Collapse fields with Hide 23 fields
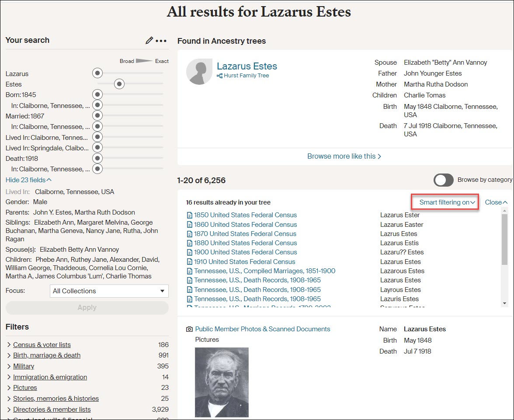The height and width of the screenshot is (420, 514). point(28,180)
